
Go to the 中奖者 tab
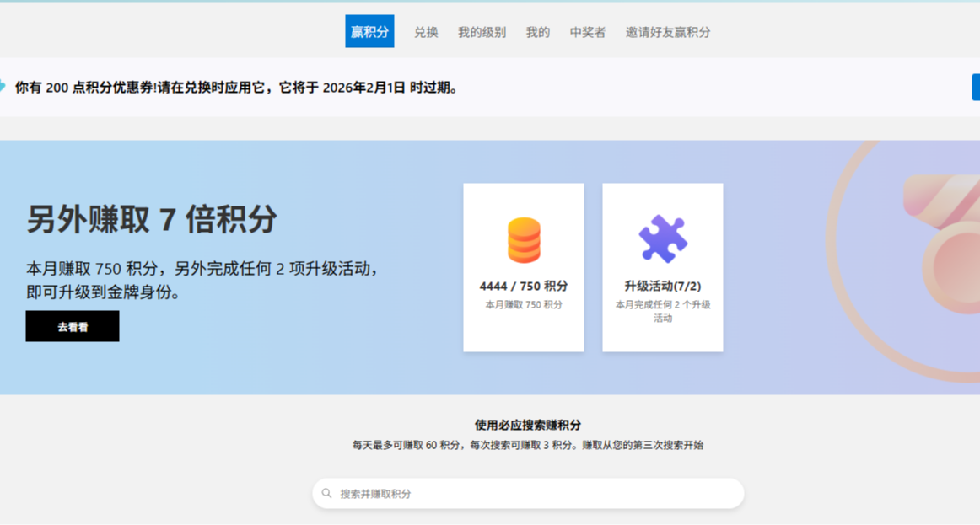(587, 32)
